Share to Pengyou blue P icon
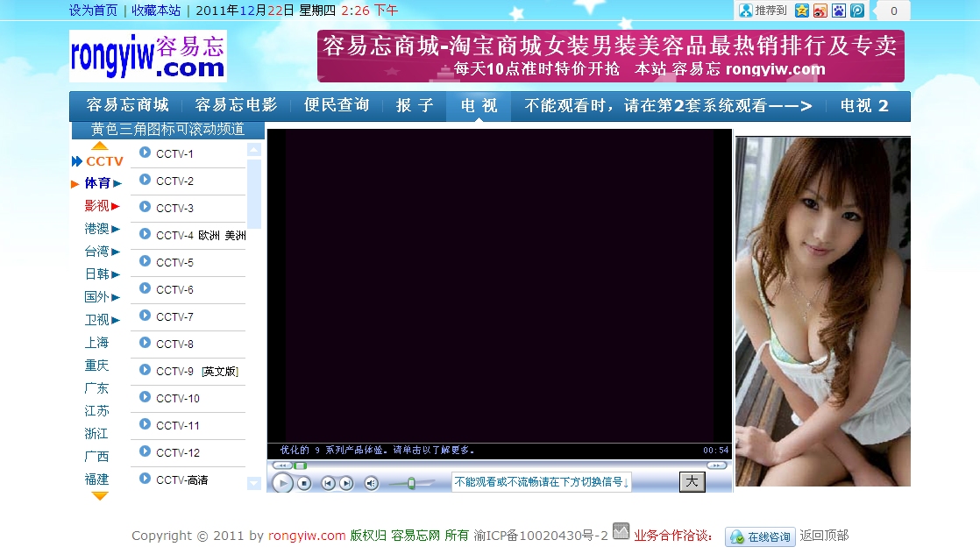980x554 pixels. tap(857, 11)
